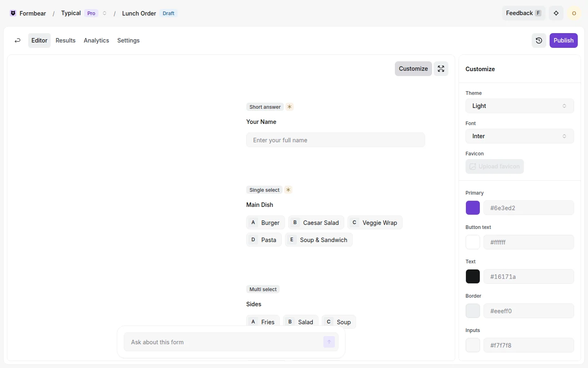Click the required asterisk on Single select
The height and width of the screenshot is (368, 588).
coord(288,190)
